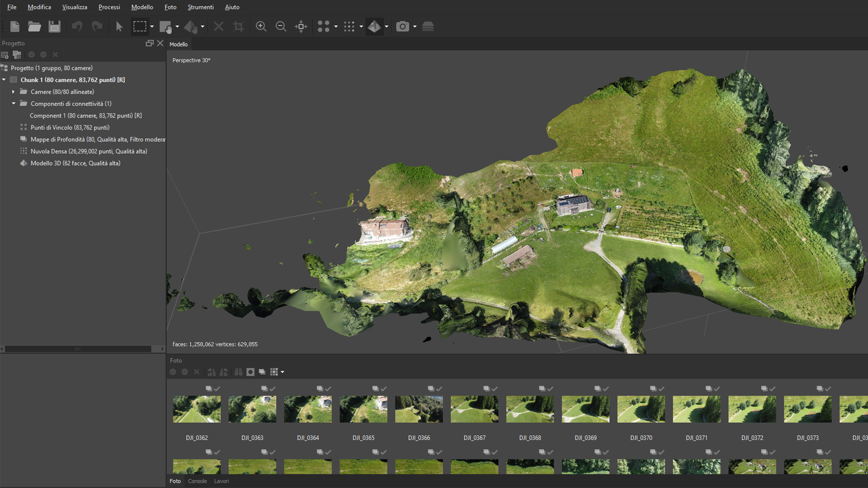Viewport: 868px width, 488px height.
Task: Select Nuvola Densa in the project tree
Action: [89, 151]
